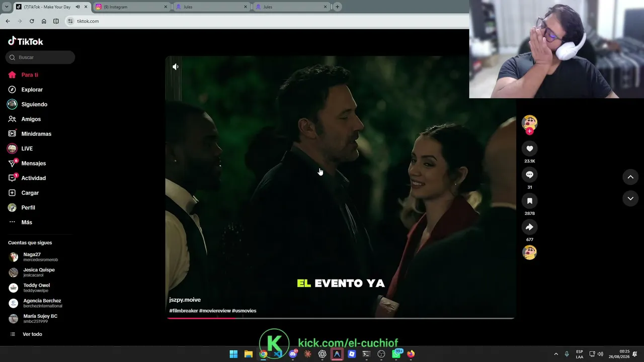Open the terminal from the taskbar

click(x=366, y=354)
